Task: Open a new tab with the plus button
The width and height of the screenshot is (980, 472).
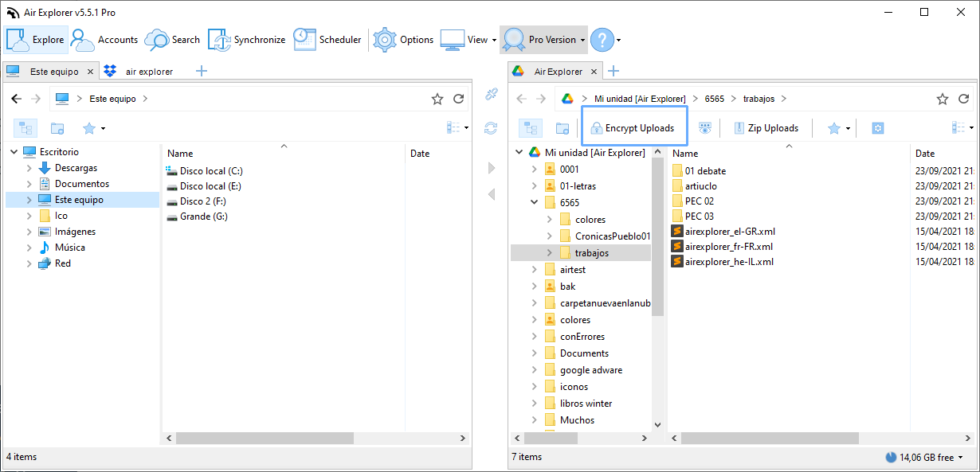Action: (201, 71)
